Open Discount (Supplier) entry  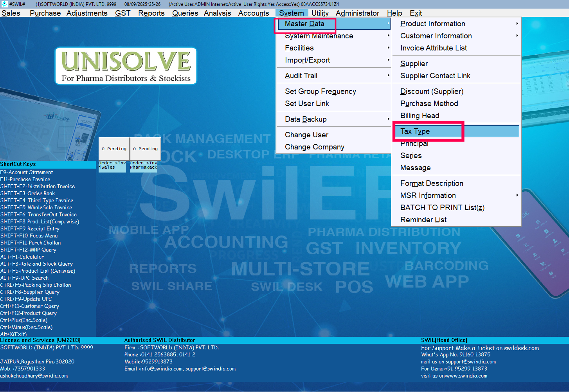[x=456, y=92]
